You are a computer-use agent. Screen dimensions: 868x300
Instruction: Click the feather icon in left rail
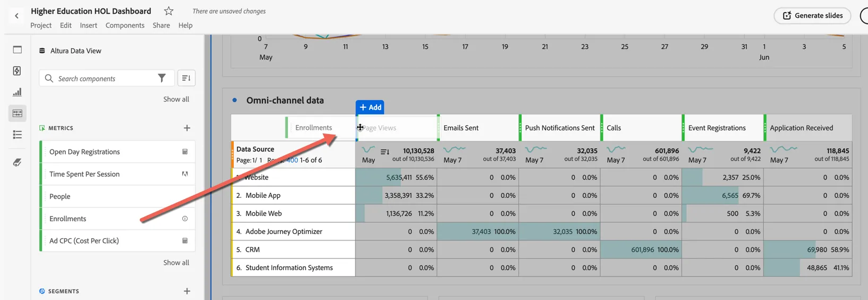[x=17, y=162]
